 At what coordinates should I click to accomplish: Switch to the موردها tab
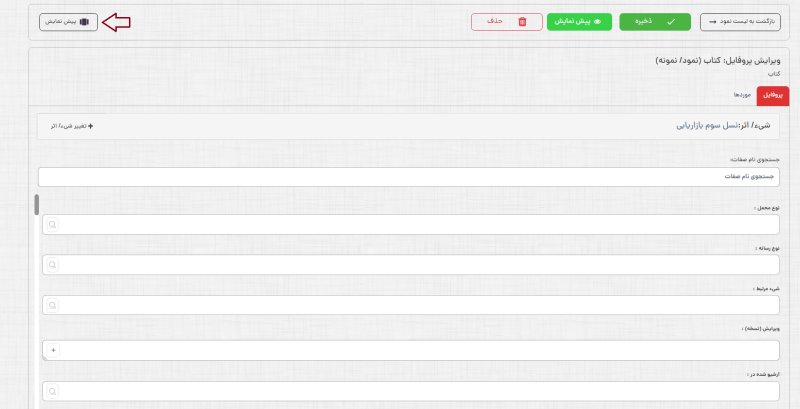(742, 95)
